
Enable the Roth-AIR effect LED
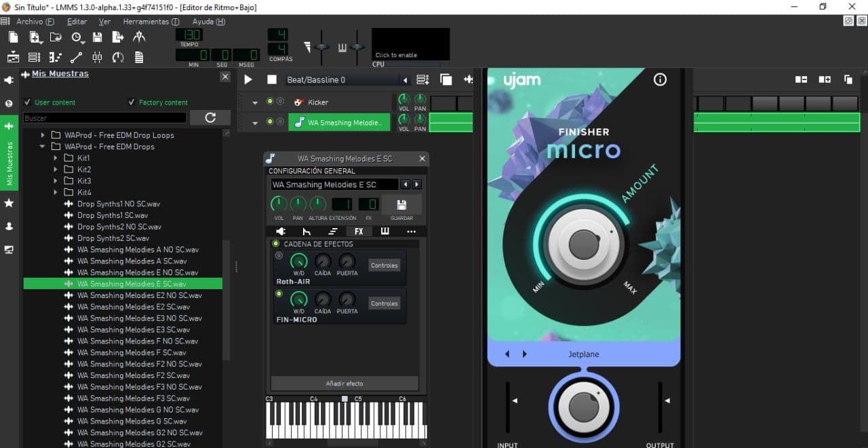[x=279, y=256]
